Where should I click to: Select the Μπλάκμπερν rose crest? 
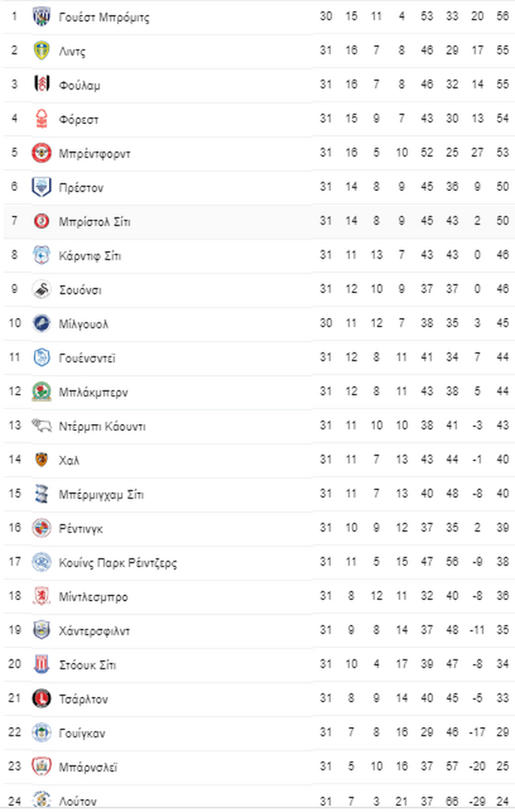point(41,392)
